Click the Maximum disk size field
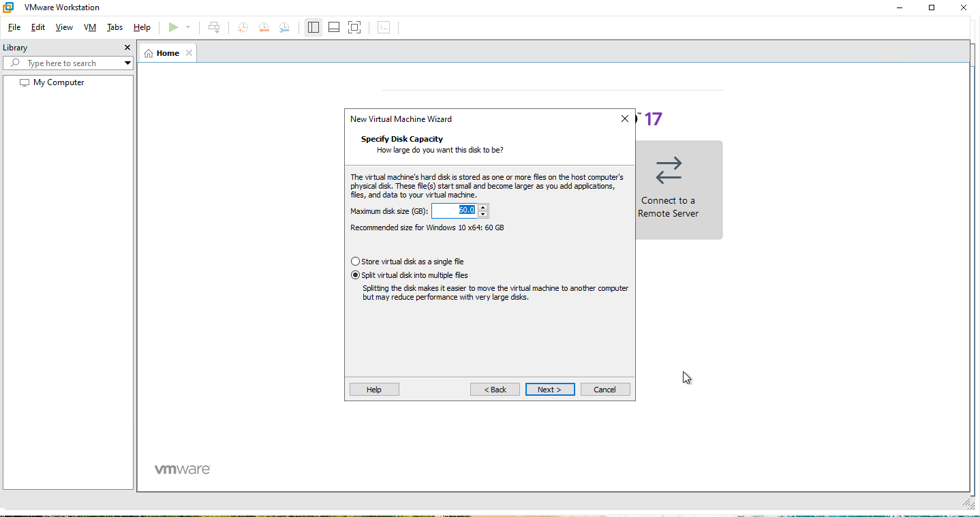This screenshot has height=517, width=980. 454,210
